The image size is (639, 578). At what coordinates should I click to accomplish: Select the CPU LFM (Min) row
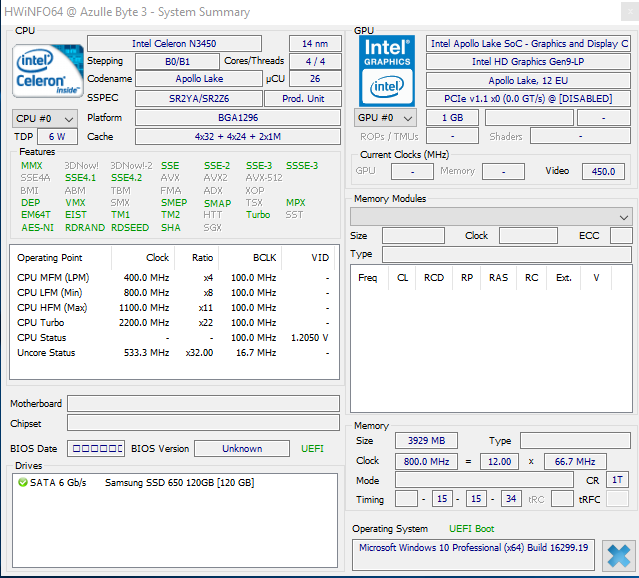click(174, 293)
